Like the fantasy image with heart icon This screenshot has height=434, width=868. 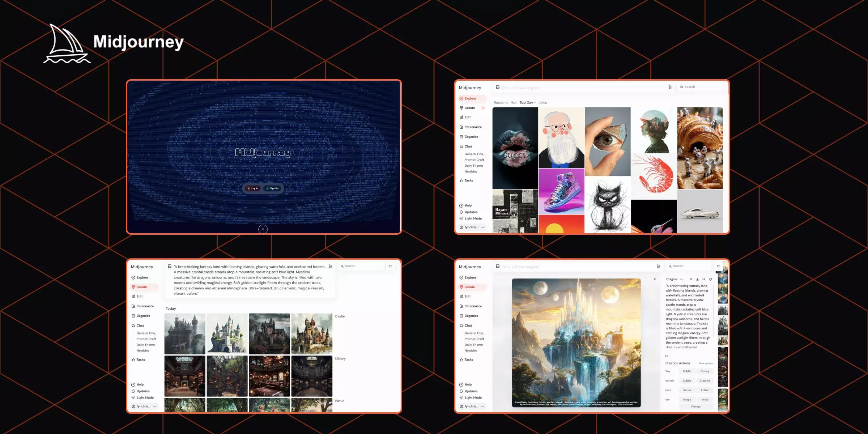pos(710,279)
